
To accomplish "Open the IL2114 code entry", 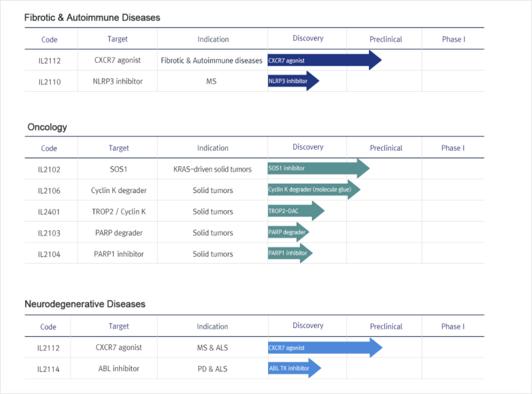I will (x=49, y=369).
